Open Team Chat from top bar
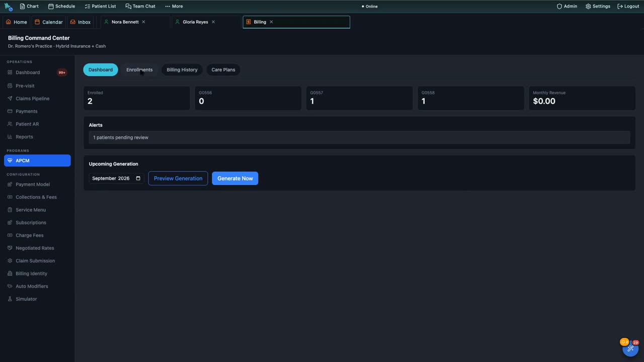The height and width of the screenshot is (362, 644). click(140, 7)
